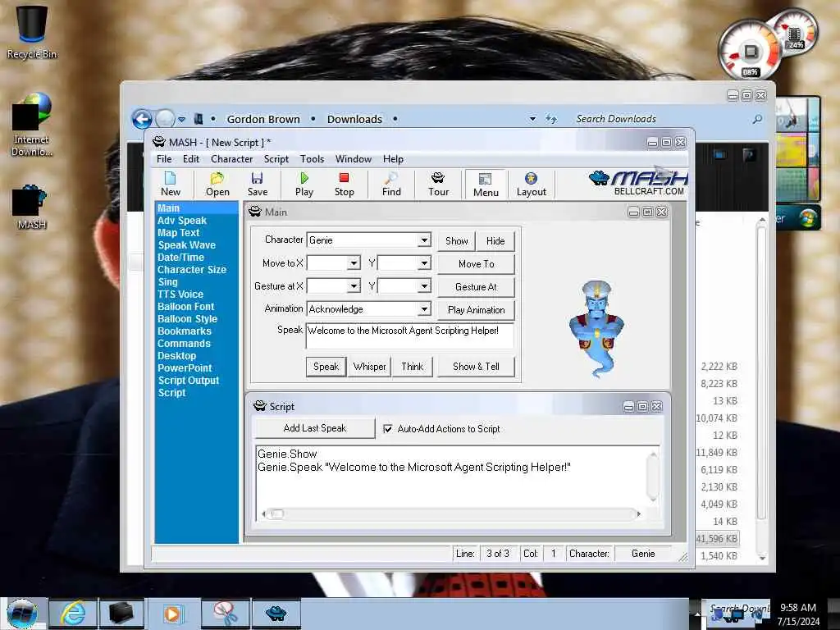Click the Think button

[x=412, y=367]
